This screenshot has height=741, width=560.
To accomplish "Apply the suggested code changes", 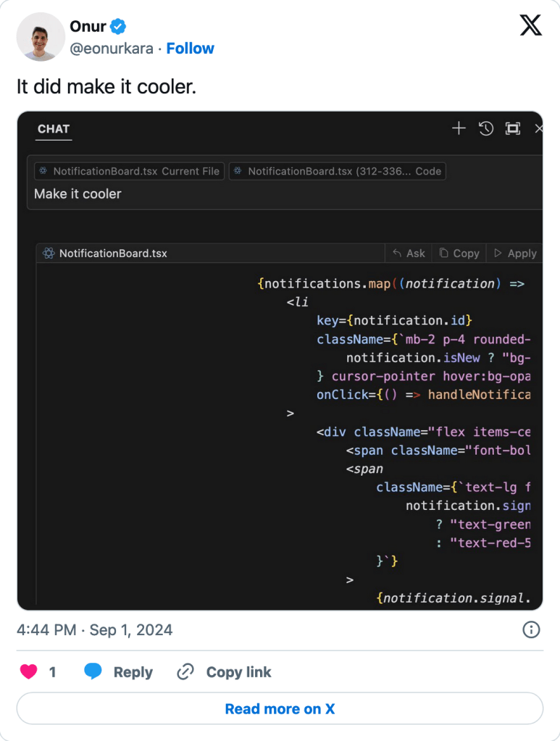I will pyautogui.click(x=515, y=254).
